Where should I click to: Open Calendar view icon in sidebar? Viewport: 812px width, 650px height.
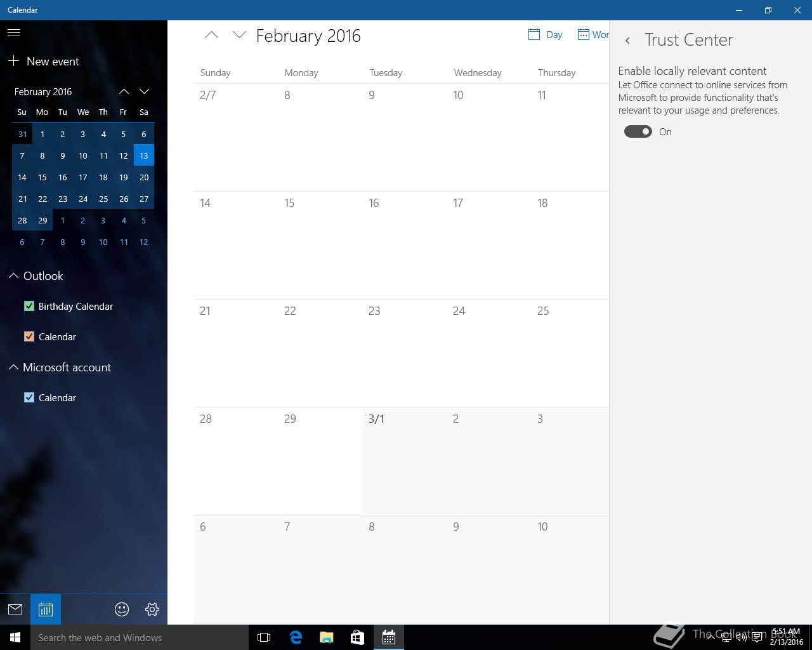pos(46,609)
